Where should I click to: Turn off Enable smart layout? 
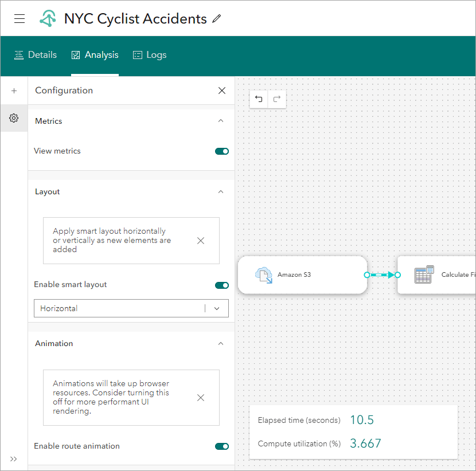click(x=221, y=285)
